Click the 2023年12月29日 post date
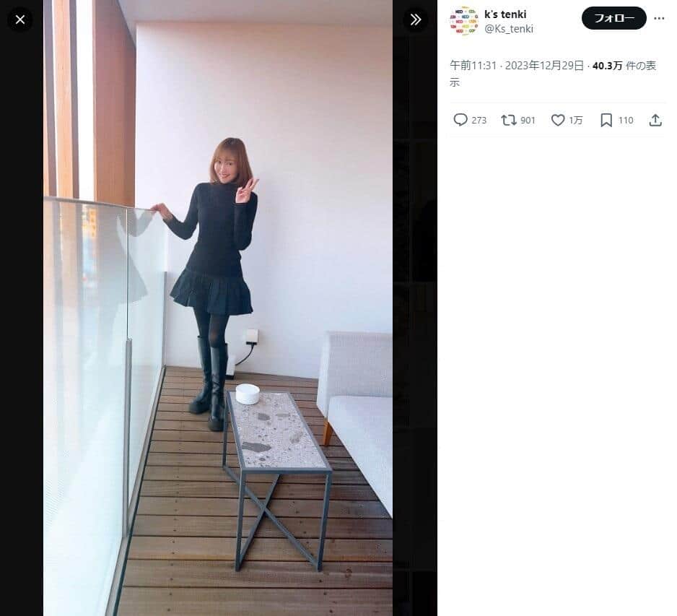Viewport: 677px width, 616px height. (x=544, y=66)
